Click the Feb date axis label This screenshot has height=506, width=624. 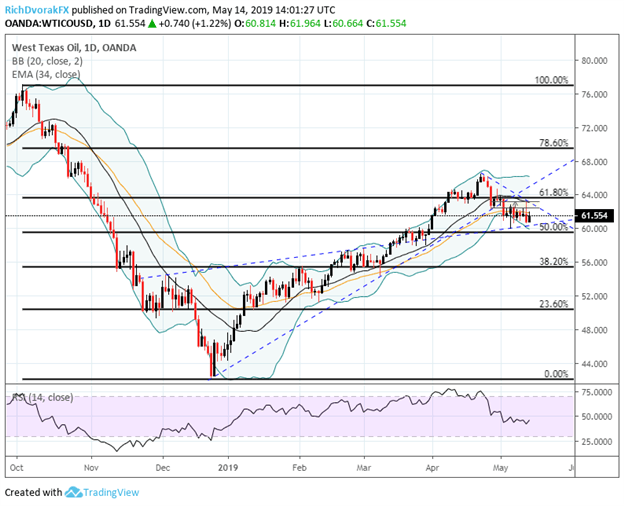[x=299, y=467]
